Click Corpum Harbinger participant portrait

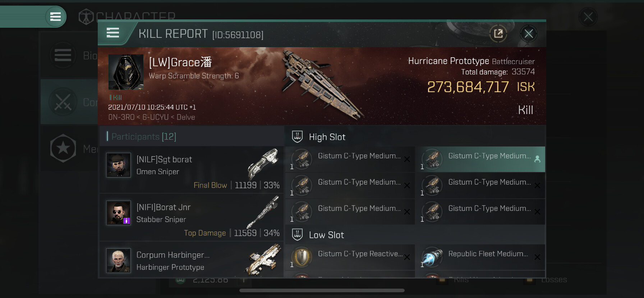click(119, 261)
